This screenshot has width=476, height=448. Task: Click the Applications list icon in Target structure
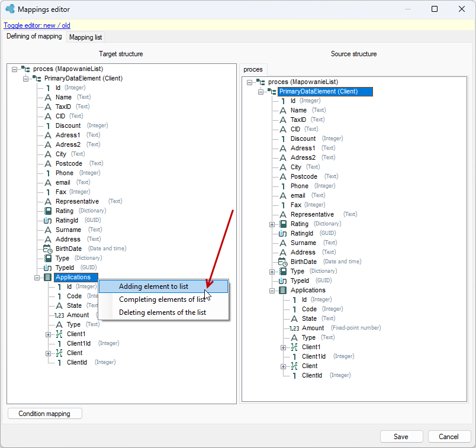point(48,277)
